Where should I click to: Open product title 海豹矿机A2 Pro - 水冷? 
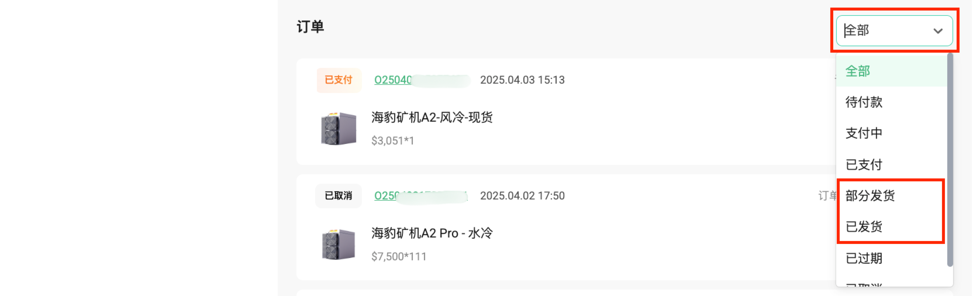coord(432,233)
